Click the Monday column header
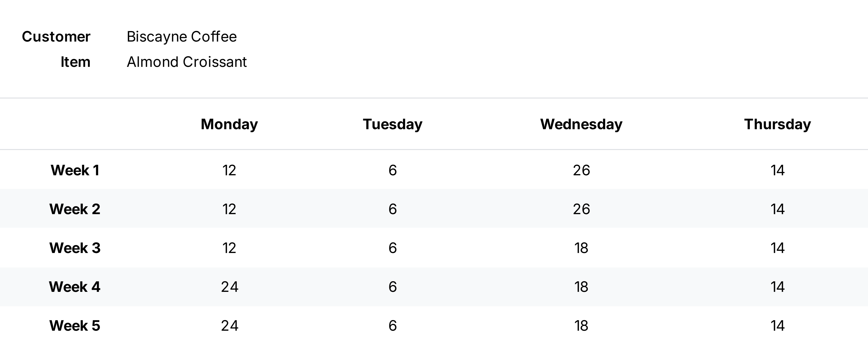Screen dimensions: 868x356 point(229,124)
